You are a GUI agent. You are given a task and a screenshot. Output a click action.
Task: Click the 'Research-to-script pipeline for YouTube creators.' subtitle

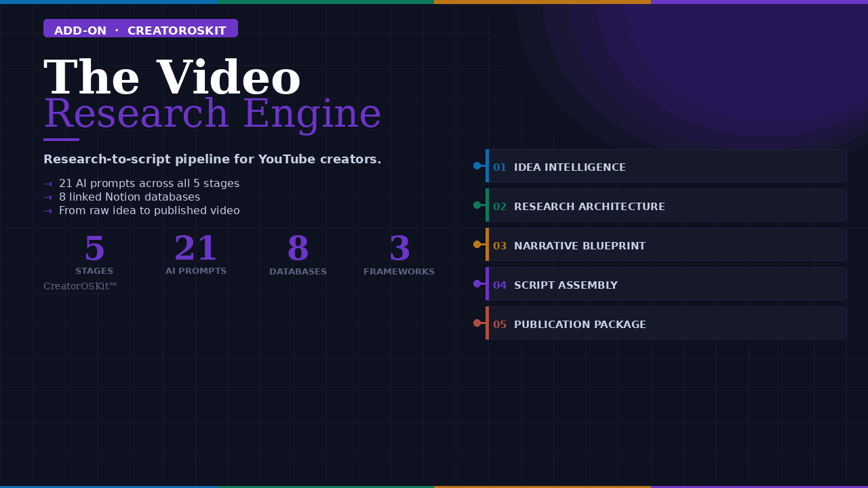(212, 159)
